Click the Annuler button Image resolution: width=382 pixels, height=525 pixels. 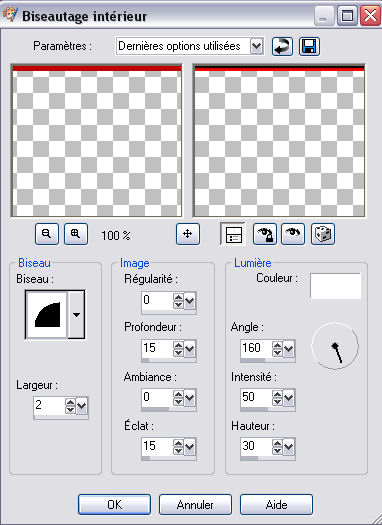[195, 504]
